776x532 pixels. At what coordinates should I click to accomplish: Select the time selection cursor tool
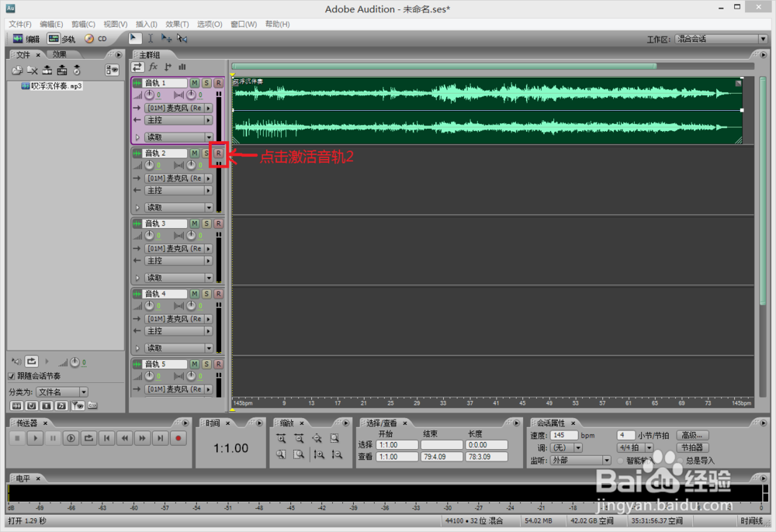point(151,38)
